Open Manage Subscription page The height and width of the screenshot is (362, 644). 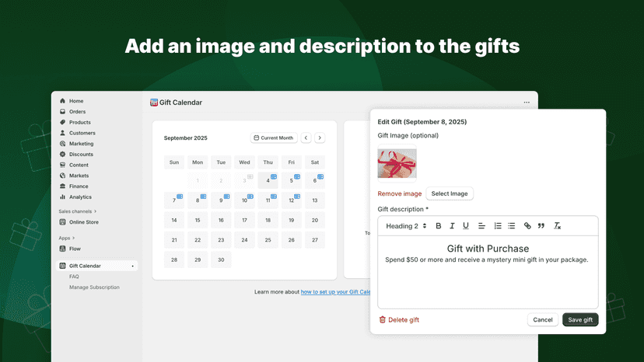click(x=94, y=287)
